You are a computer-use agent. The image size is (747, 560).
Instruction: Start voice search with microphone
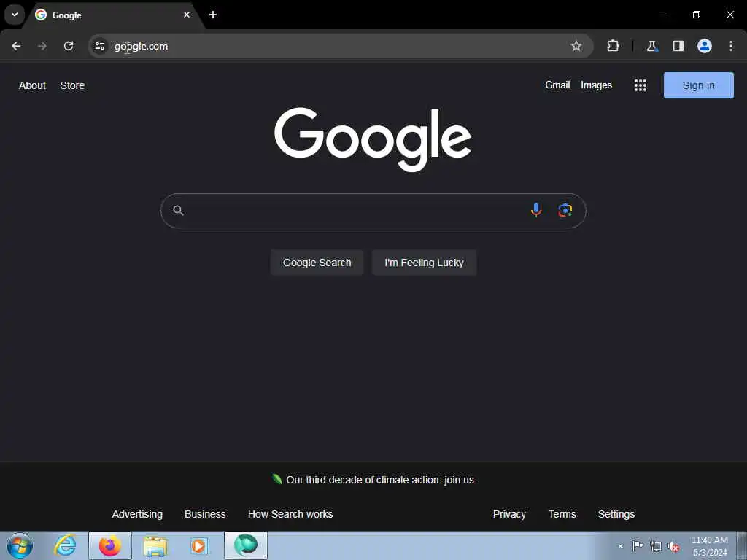pyautogui.click(x=536, y=210)
